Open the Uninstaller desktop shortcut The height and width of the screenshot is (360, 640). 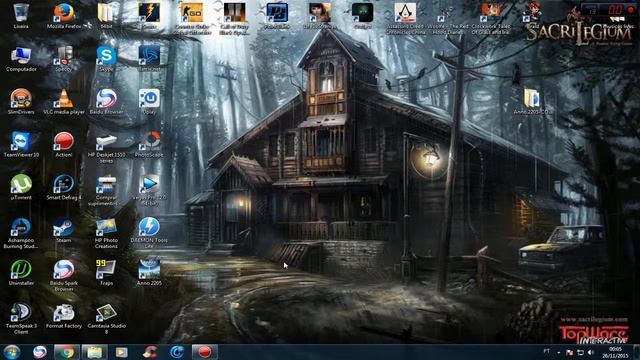21,273
